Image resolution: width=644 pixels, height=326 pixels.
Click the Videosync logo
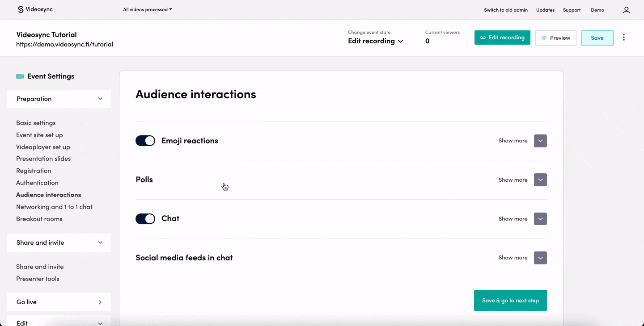pyautogui.click(x=35, y=9)
